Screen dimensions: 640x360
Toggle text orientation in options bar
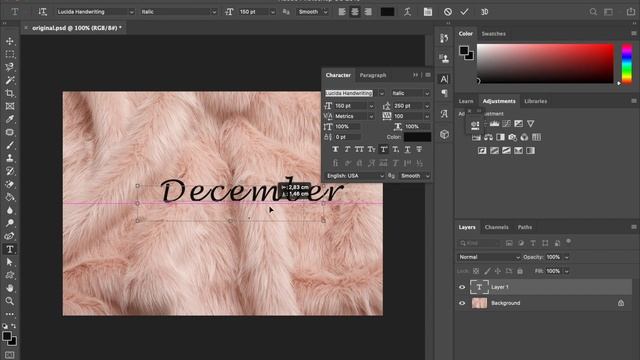click(x=42, y=12)
